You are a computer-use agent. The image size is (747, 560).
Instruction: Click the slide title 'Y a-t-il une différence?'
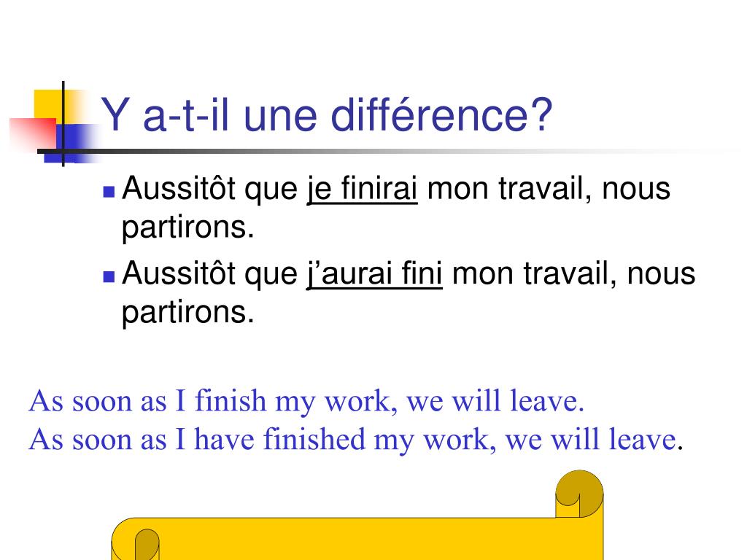pos(326,114)
